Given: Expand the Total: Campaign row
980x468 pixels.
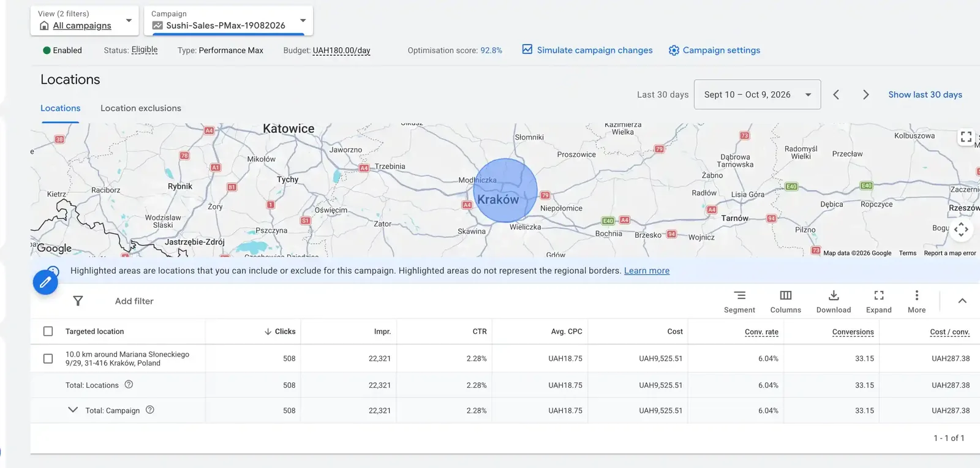Looking at the screenshot, I should click(x=73, y=410).
